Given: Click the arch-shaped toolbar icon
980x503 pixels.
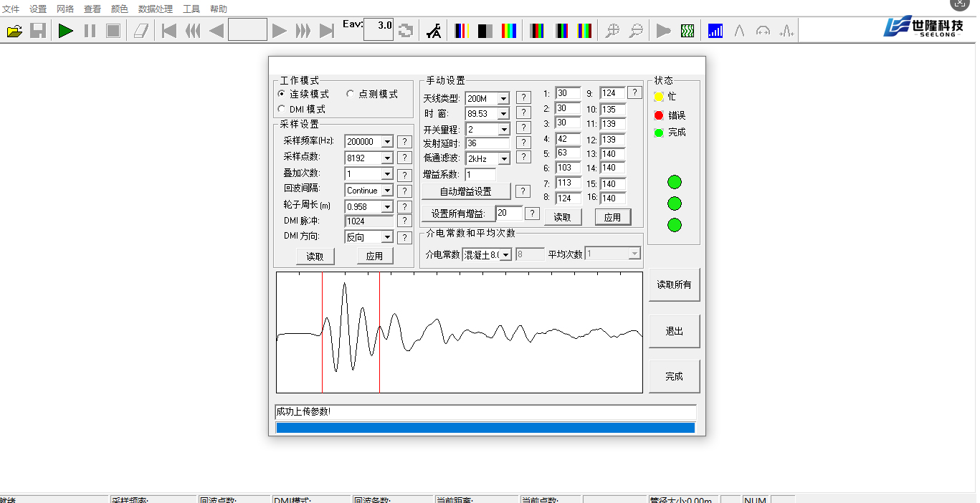Looking at the screenshot, I should 763,31.
